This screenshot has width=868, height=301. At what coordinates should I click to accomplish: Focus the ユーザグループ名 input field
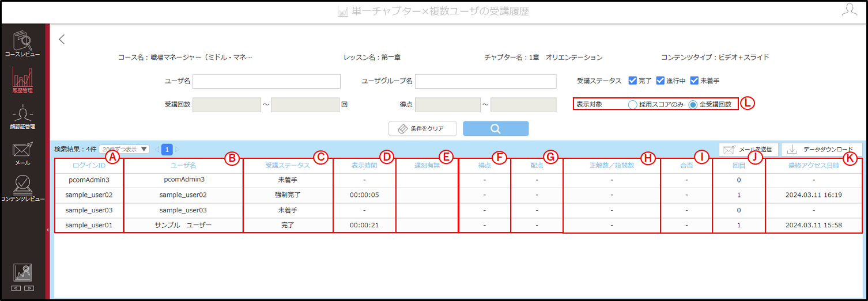[485, 81]
